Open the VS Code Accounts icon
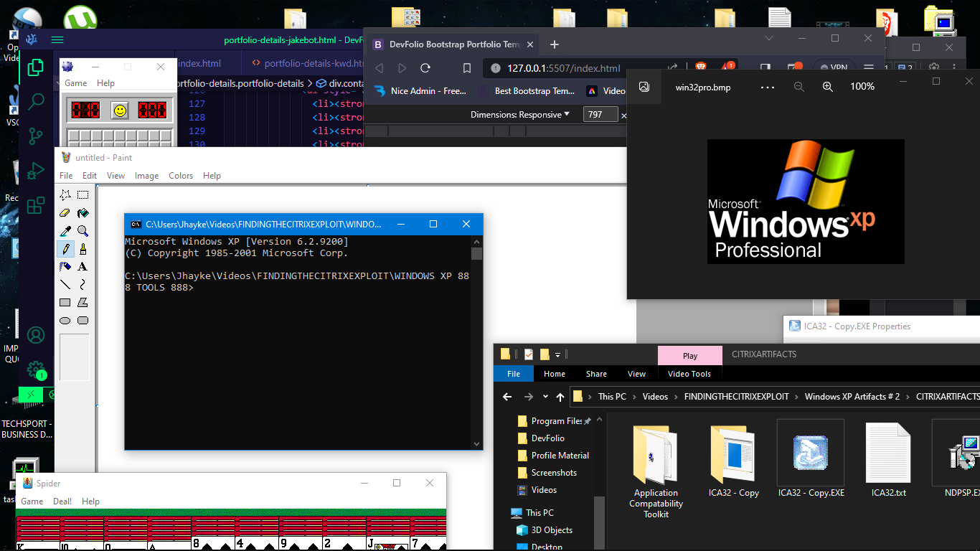 coord(36,335)
